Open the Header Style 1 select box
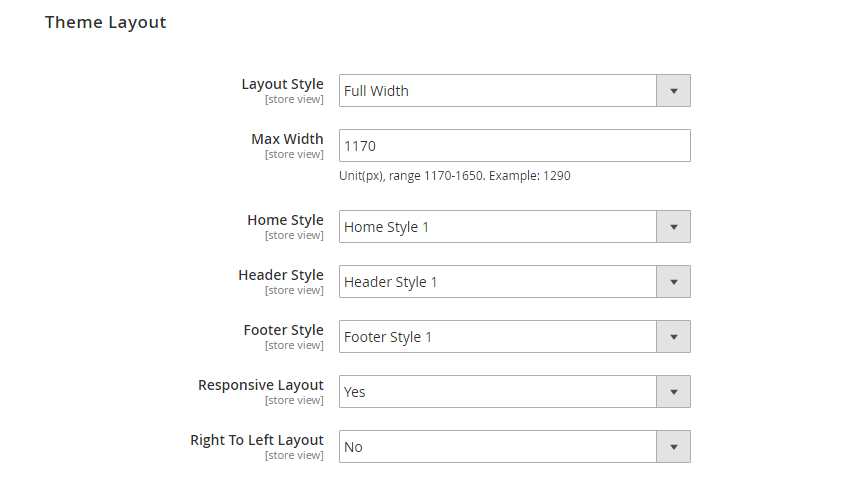Viewport: 850px width, 477px height. click(497, 282)
